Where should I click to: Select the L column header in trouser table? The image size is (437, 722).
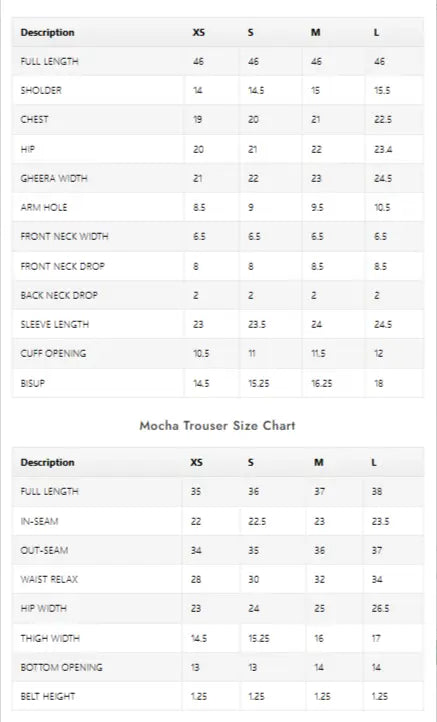[373, 462]
